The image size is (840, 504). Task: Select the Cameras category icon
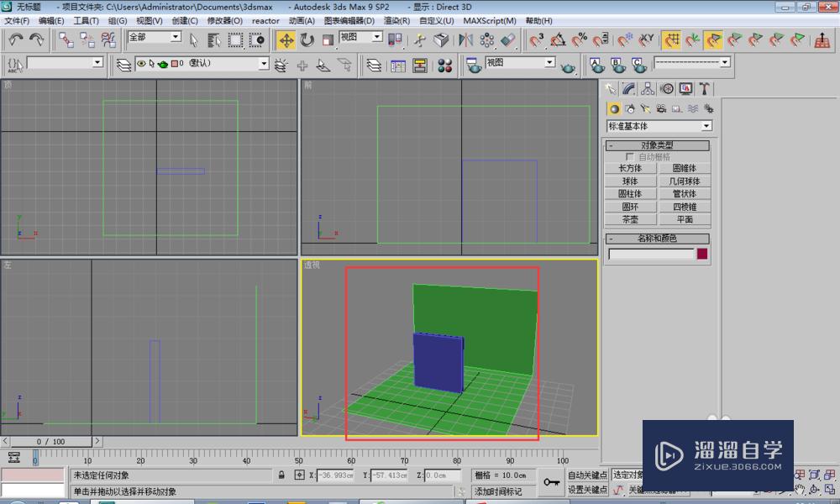pos(661,109)
